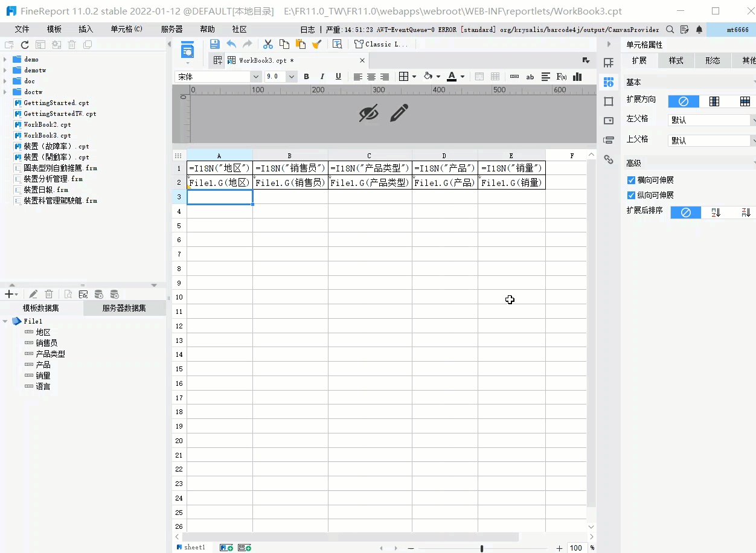This screenshot has height=553, width=756.
Task: Select no-expansion option for 扩展方向
Action: [684, 101]
